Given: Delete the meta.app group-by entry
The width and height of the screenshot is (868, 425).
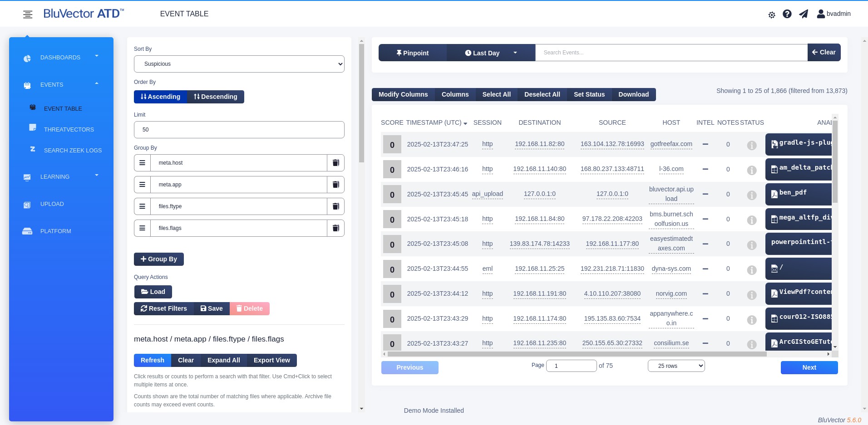Looking at the screenshot, I should pos(336,185).
